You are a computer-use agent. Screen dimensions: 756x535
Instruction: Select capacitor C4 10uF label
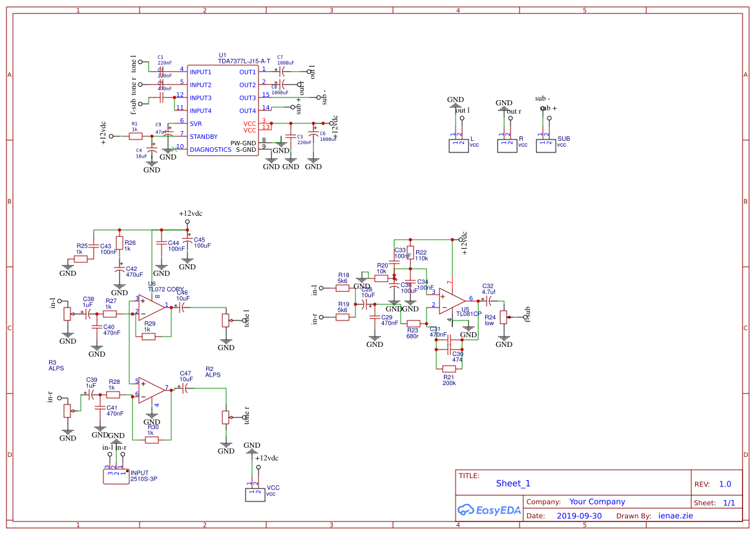pyautogui.click(x=142, y=153)
